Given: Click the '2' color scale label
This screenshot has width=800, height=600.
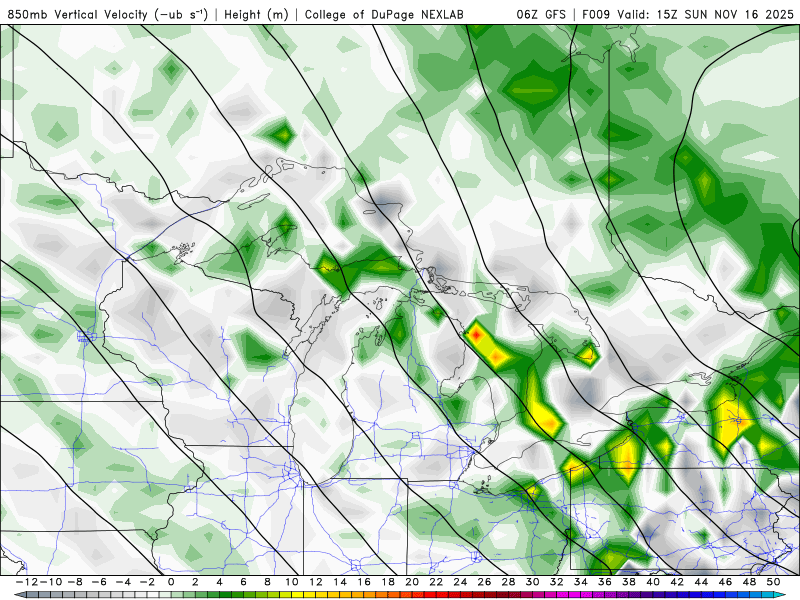Looking at the screenshot, I should [195, 582].
